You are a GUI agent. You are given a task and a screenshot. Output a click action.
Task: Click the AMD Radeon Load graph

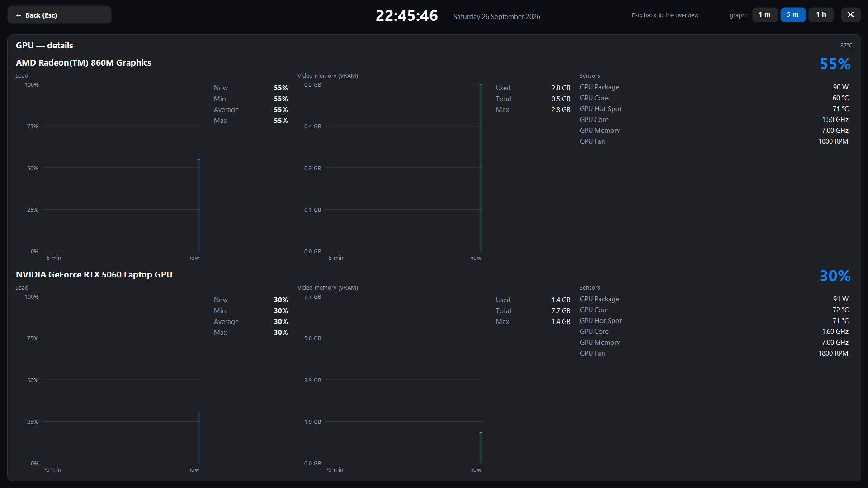pos(122,168)
